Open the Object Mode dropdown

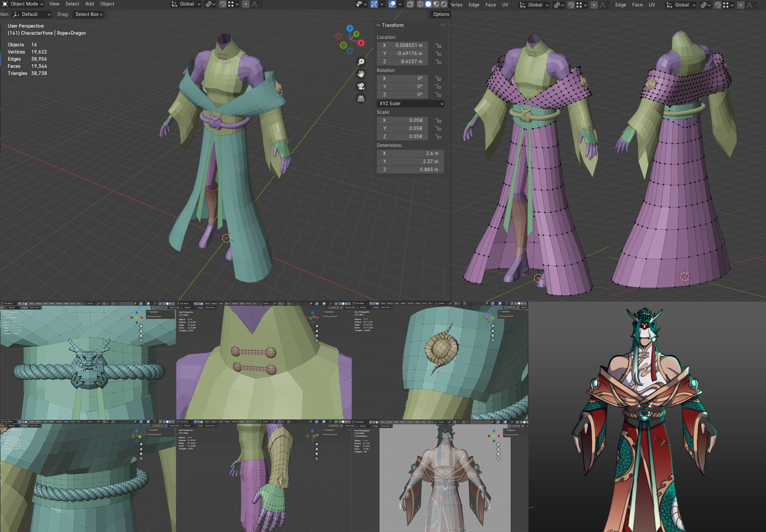click(23, 4)
